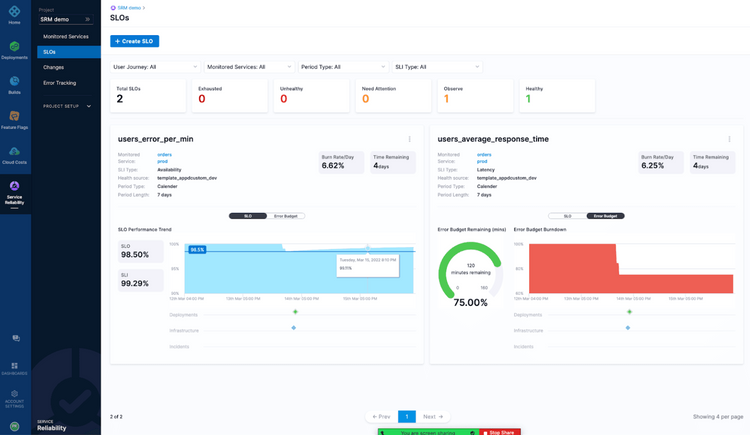The height and width of the screenshot is (435, 750).
Task: Expand the Project Setup section
Action: (x=67, y=106)
